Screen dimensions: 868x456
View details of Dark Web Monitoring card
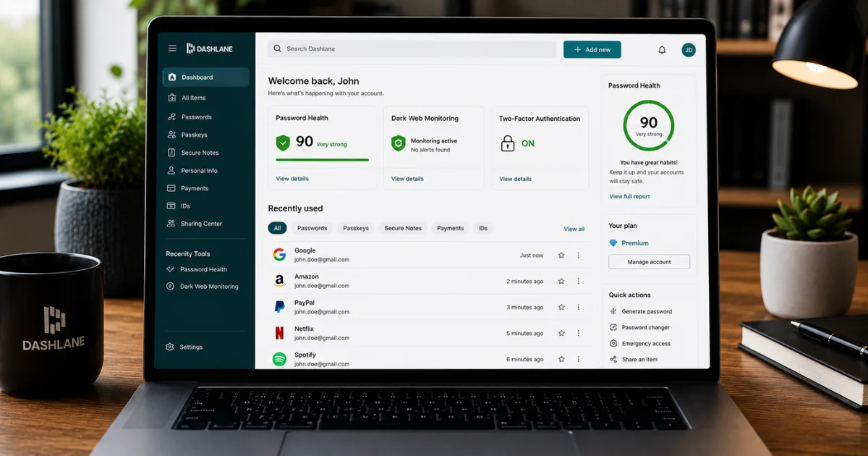pyautogui.click(x=407, y=179)
